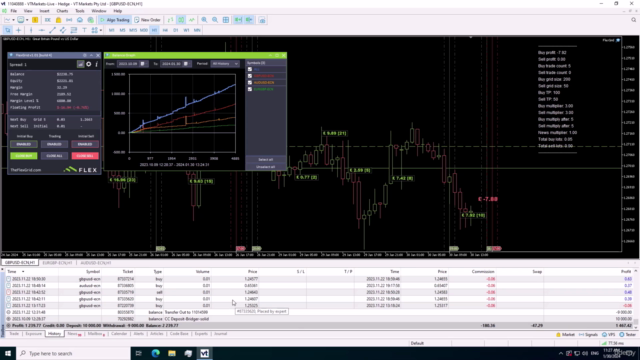Open the Insert menu
This screenshot has height=360, width=640.
coord(44,11)
